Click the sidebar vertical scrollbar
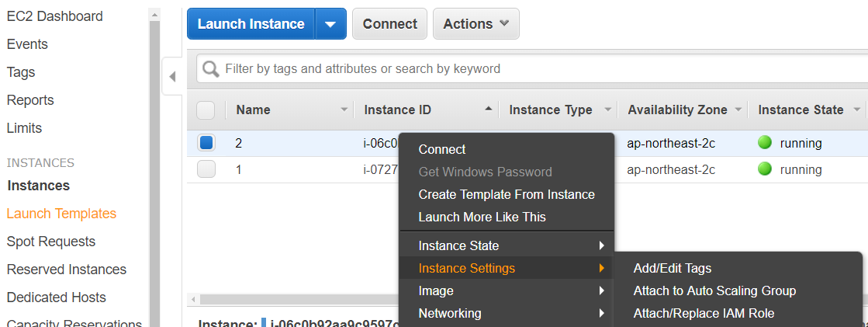This screenshot has width=868, height=327. click(x=154, y=174)
